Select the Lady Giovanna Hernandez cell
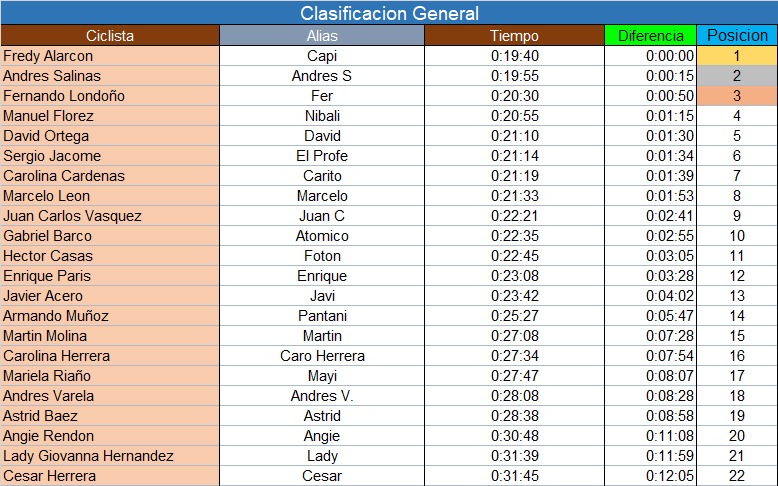Screen dimensions: 778x486 click(110, 456)
